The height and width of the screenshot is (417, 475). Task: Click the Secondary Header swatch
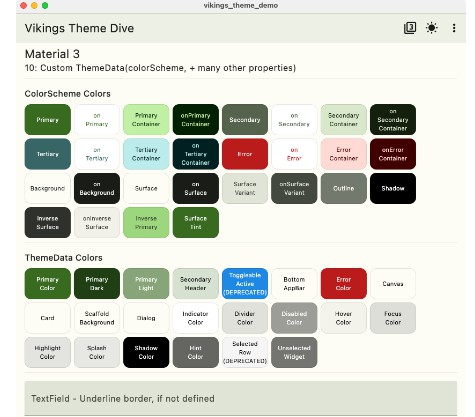(196, 284)
